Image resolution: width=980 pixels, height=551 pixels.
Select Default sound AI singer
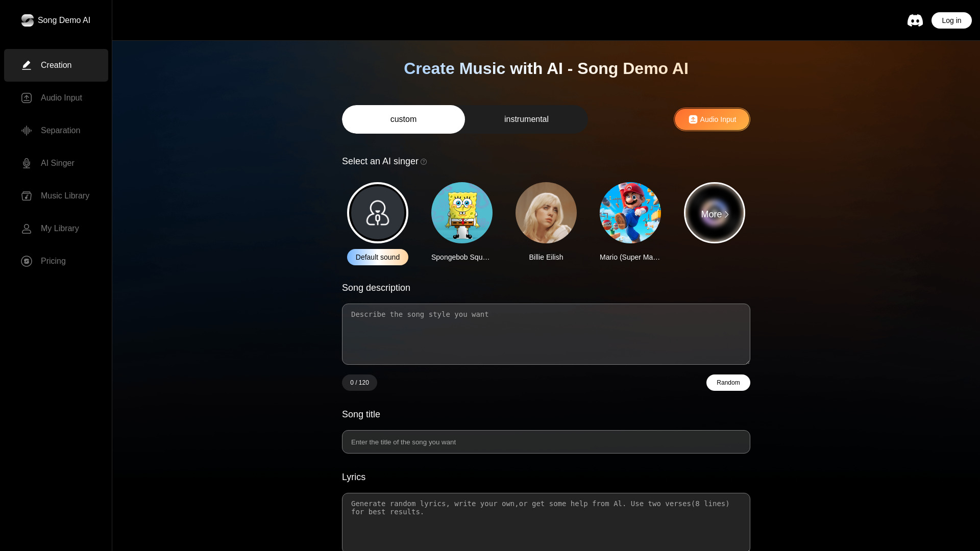[x=378, y=213]
